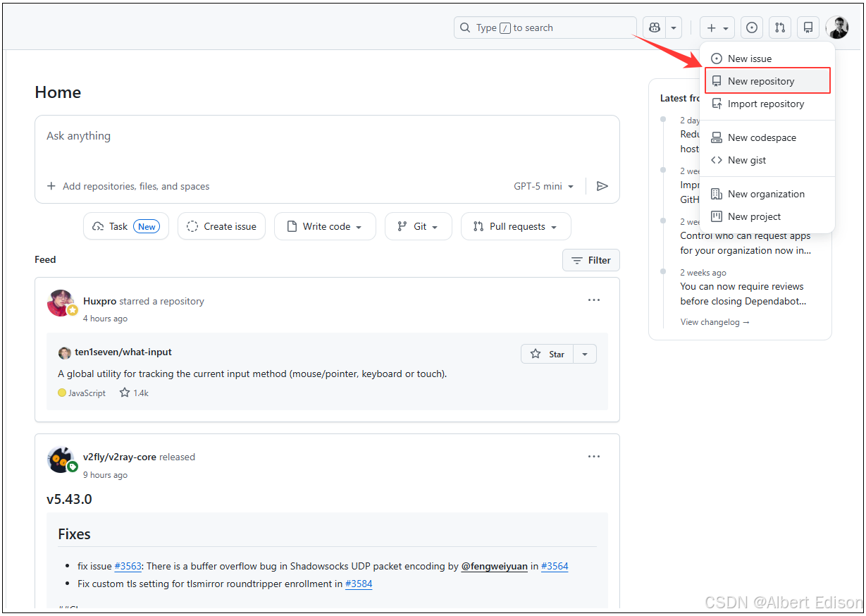Click the send arrow icon in chat box
The width and height of the screenshot is (866, 616).
click(x=602, y=186)
